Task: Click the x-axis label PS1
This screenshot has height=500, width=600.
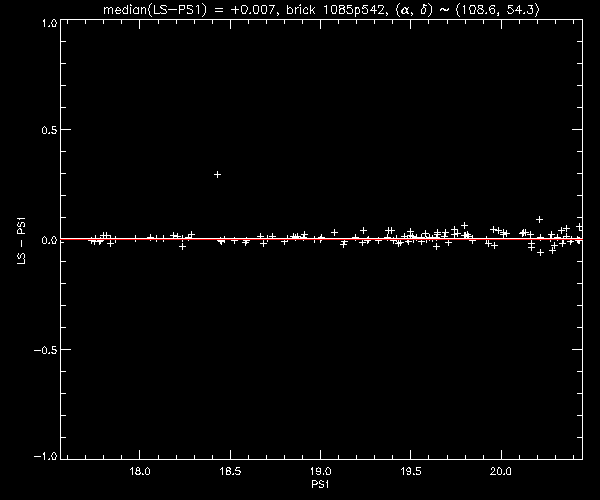Action: point(320,484)
